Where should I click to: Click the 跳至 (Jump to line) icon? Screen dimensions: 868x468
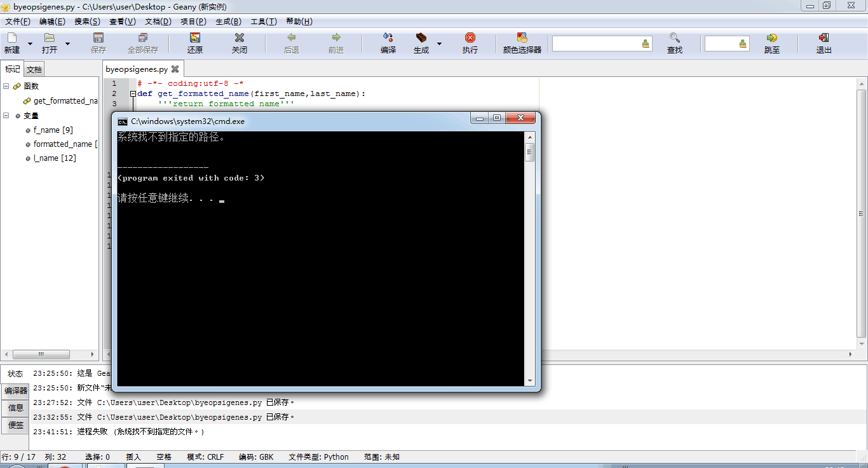[x=771, y=38]
